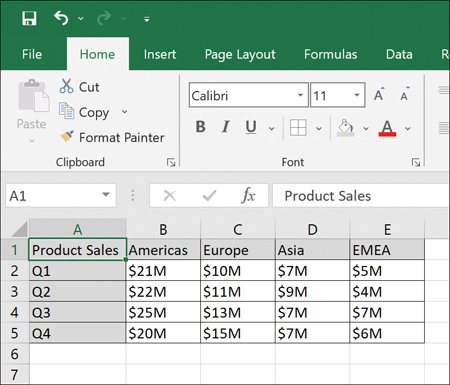Select the Q3 row label cell

[78, 312]
